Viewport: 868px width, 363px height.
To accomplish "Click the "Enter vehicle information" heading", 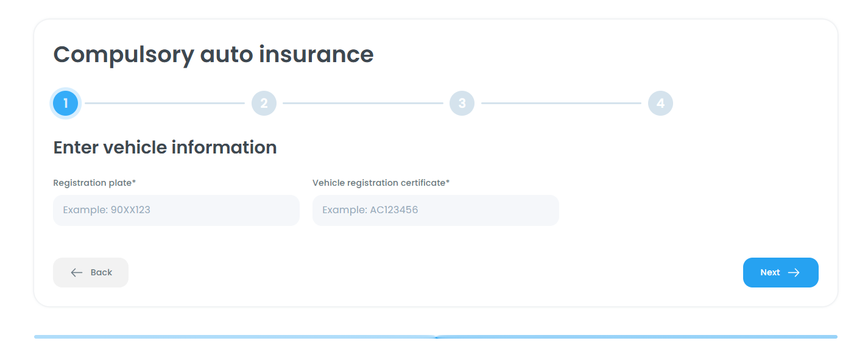I will (165, 147).
